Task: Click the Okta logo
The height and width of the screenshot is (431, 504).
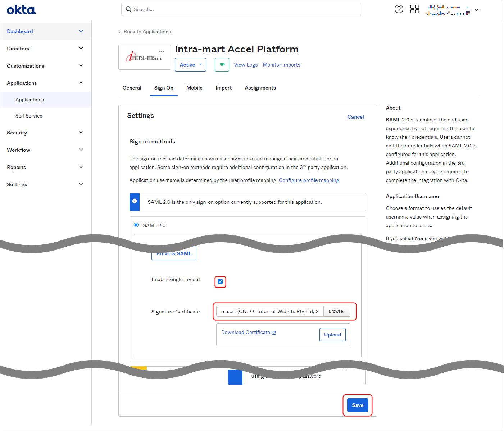Action: coord(21,10)
